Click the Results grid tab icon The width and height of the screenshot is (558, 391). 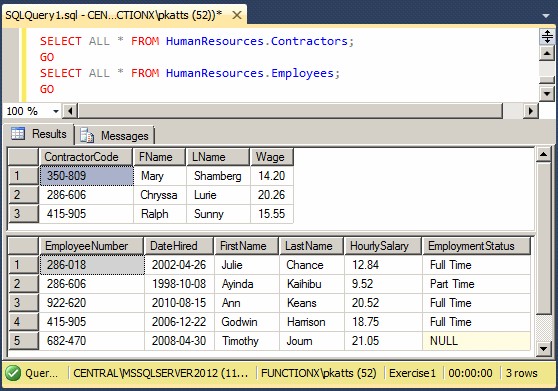pyautogui.click(x=18, y=133)
